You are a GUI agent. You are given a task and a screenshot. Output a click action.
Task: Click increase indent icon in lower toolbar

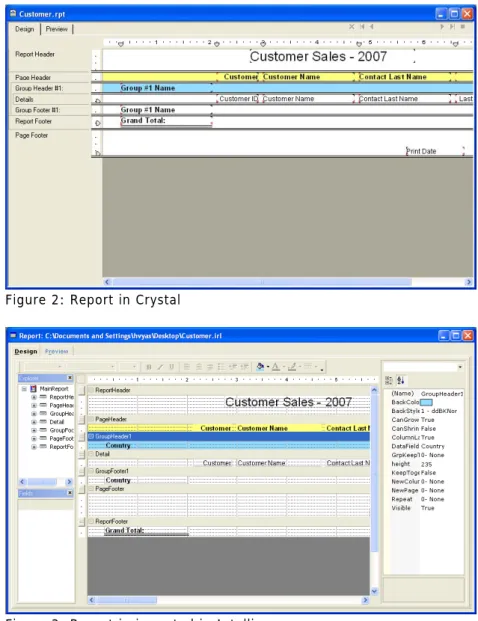[x=245, y=367]
